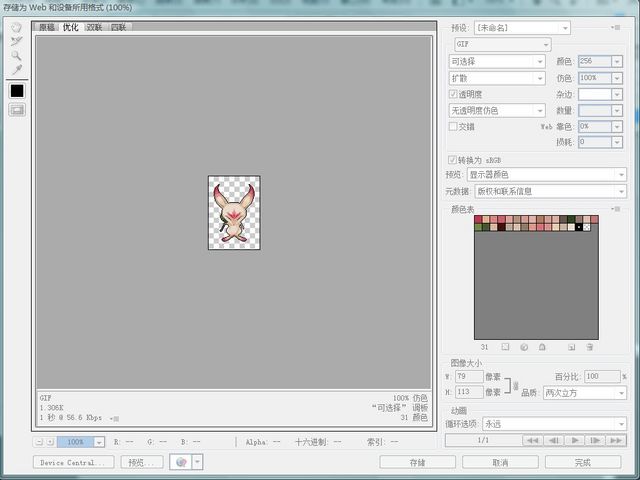Screen dimensions: 640x480
Task: Click the rabbit image preview thumbnail
Action: [234, 213]
